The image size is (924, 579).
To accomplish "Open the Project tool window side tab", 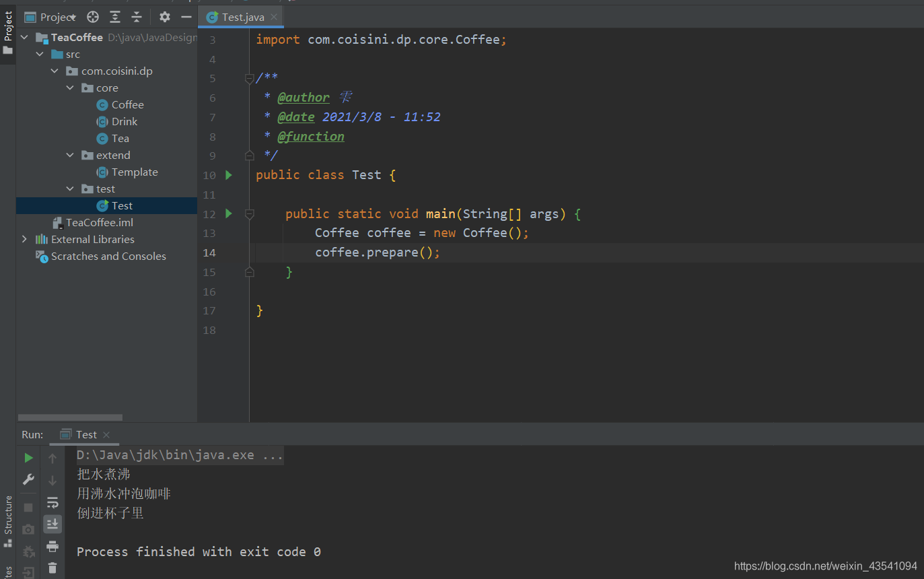I will 8,34.
